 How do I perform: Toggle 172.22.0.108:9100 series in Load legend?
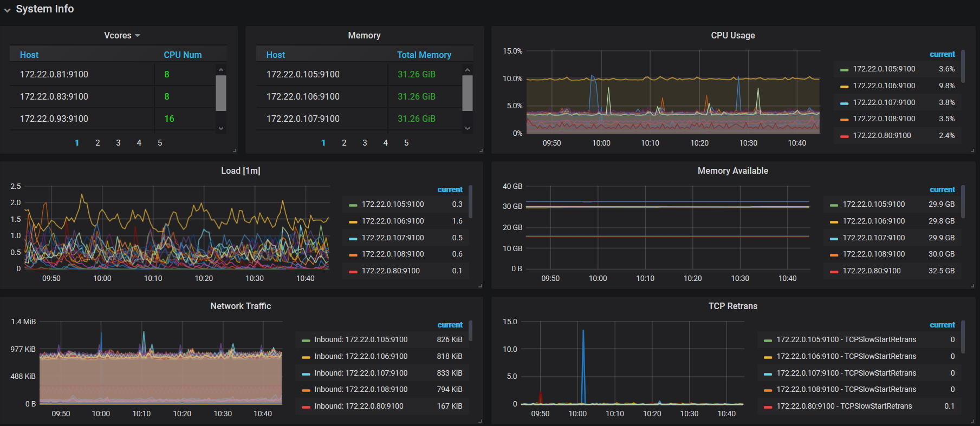pyautogui.click(x=393, y=254)
